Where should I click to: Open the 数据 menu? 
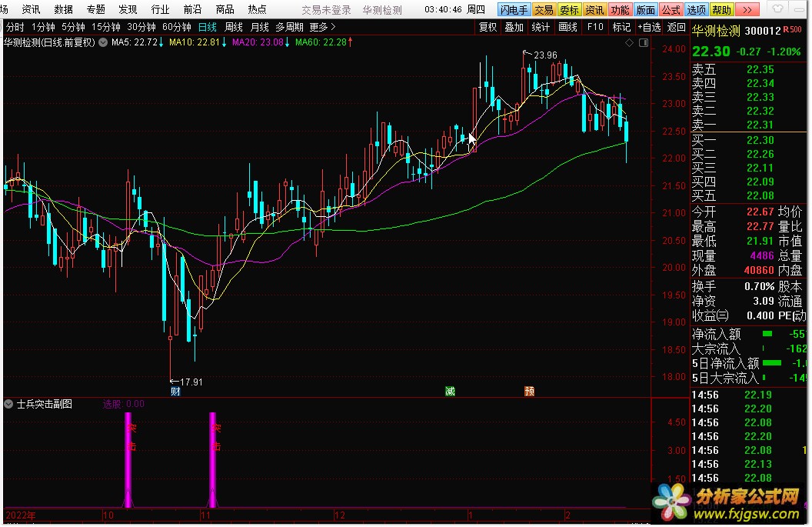(x=63, y=9)
